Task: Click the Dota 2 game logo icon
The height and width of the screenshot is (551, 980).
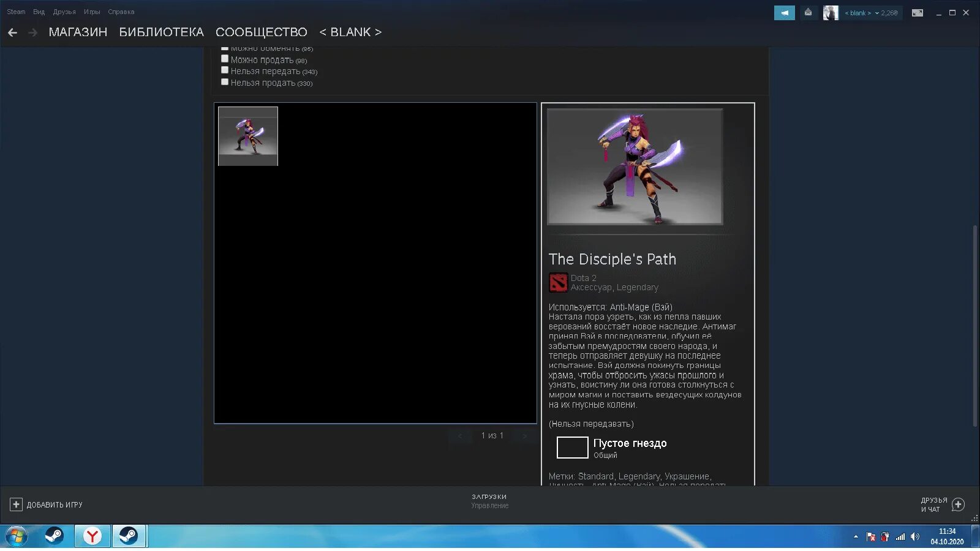Action: (558, 282)
